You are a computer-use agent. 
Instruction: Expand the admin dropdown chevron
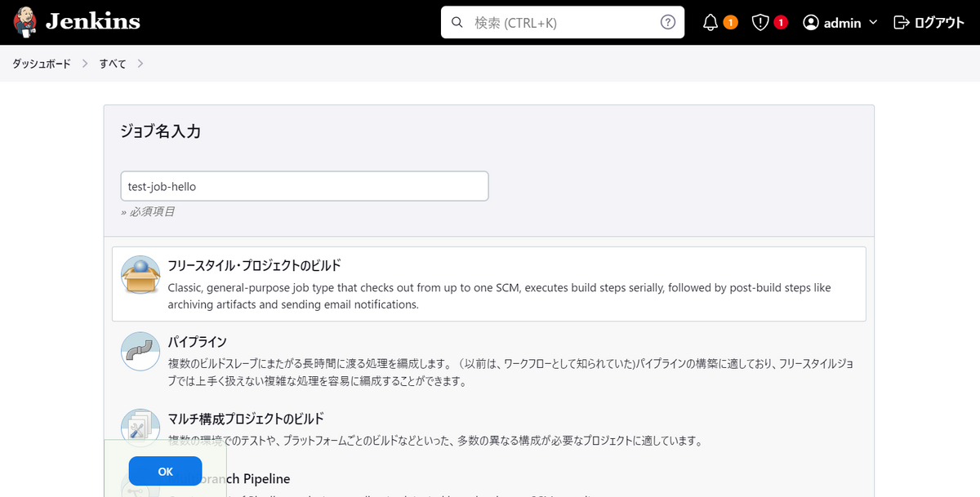click(x=873, y=23)
